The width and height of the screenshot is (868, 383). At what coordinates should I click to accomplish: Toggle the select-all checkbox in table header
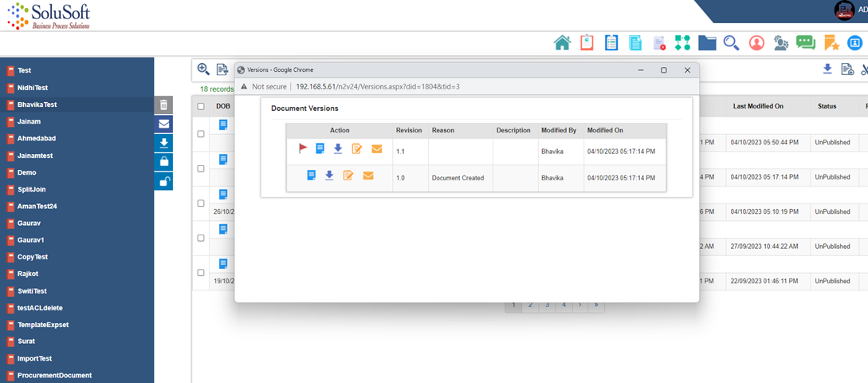pyautogui.click(x=201, y=106)
